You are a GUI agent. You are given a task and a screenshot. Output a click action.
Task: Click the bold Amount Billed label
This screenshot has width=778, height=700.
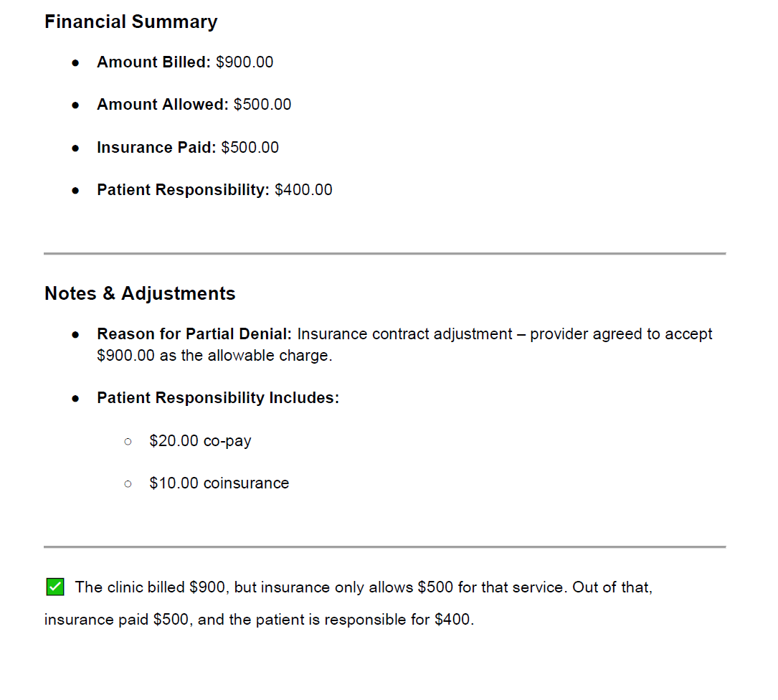point(153,62)
